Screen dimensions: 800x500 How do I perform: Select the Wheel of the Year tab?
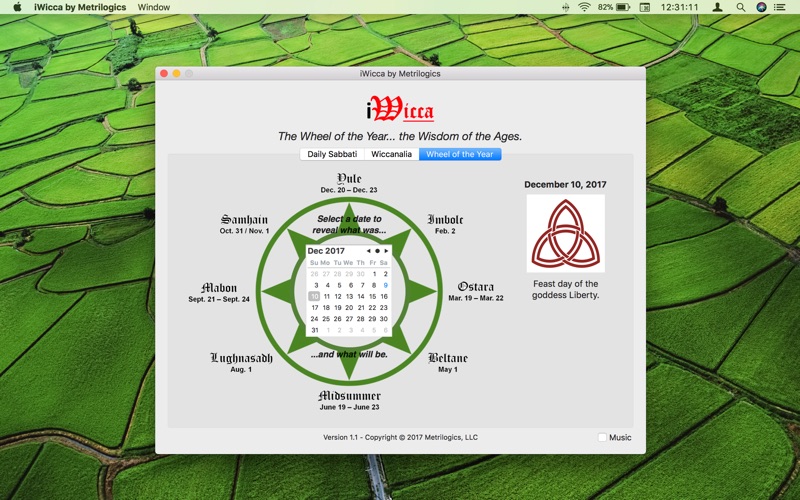pos(460,154)
